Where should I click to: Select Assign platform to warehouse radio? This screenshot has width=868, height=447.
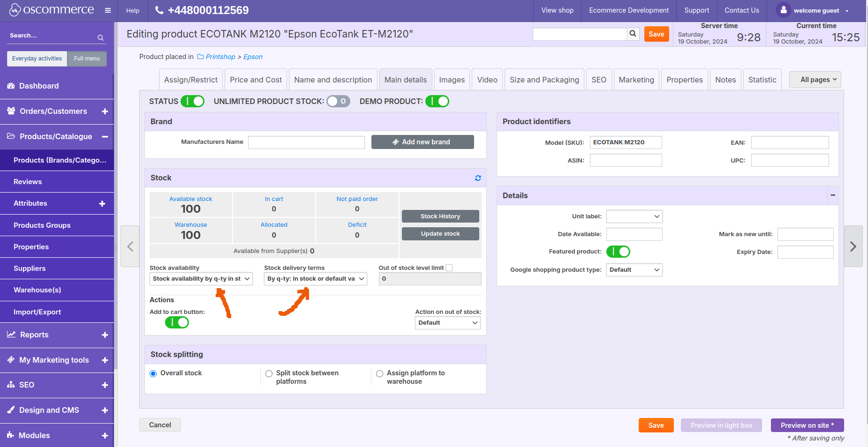coord(379,373)
